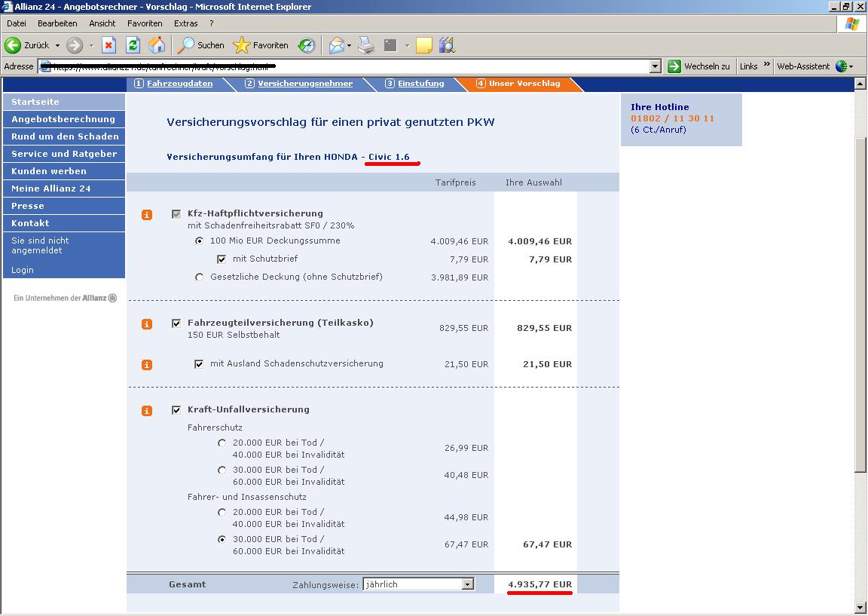Viewport: 868px width, 616px height.
Task: Select 'Gesetzliche Deckung (ohne Schutzbrief)' option
Action: click(199, 277)
